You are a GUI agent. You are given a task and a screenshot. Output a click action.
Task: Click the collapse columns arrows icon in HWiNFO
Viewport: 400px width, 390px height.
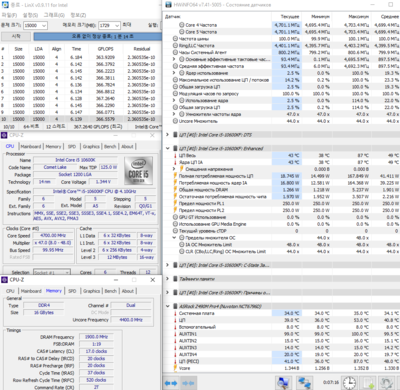[x=188, y=383]
